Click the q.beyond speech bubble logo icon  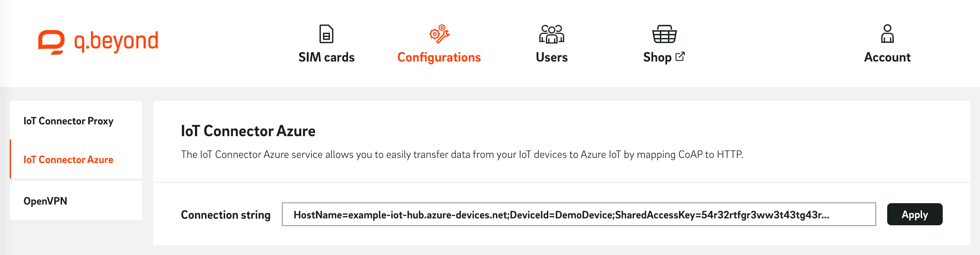(51, 41)
